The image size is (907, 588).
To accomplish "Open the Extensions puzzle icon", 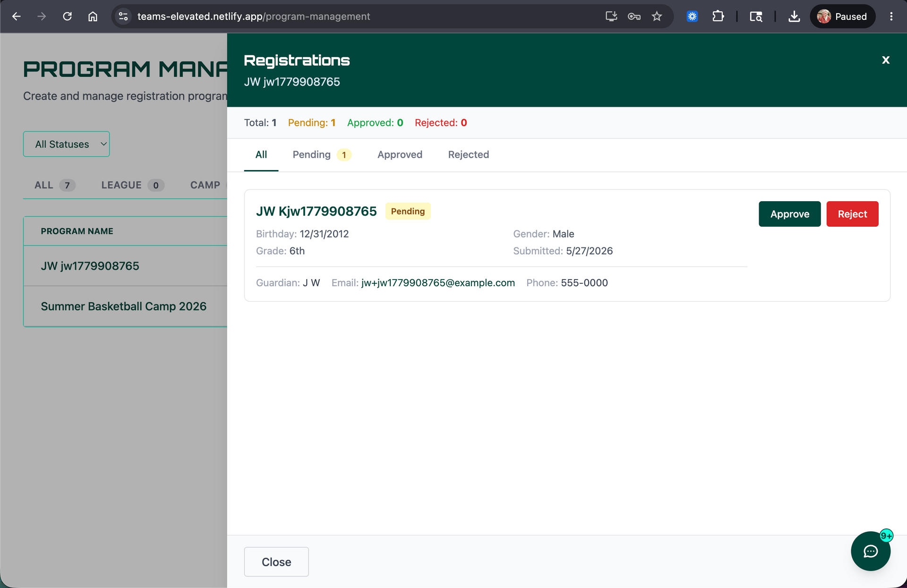I will pos(718,17).
